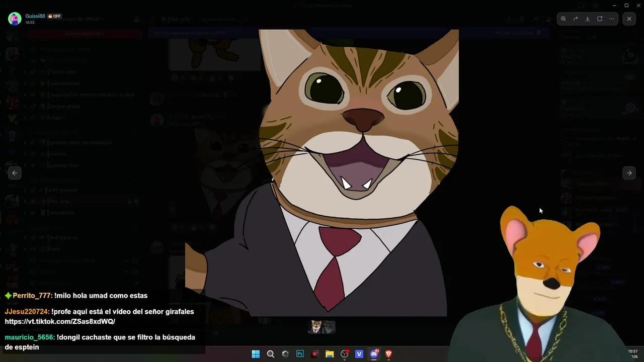Viewport: 644px width, 362px height.
Task: Click Guissi88's round avatar
Action: pos(15,19)
